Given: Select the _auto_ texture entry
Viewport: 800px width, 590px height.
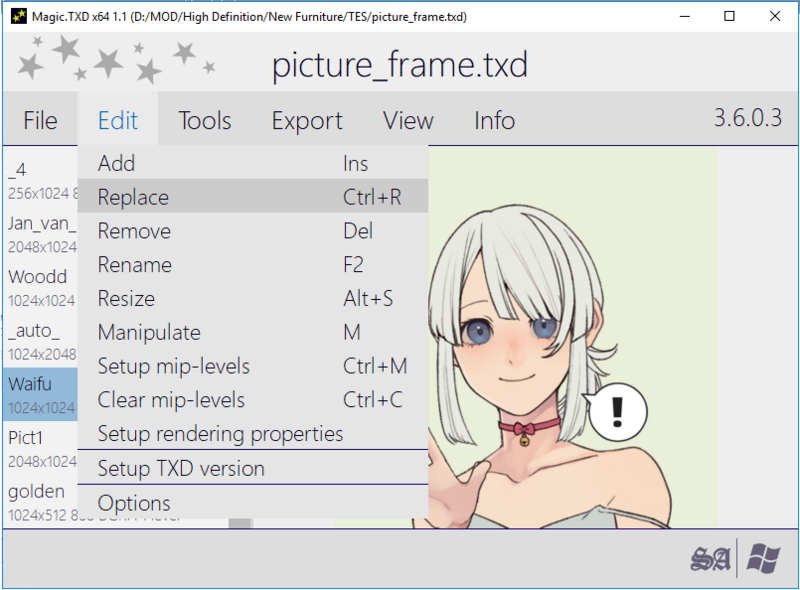Looking at the screenshot, I should pyautogui.click(x=41, y=341).
